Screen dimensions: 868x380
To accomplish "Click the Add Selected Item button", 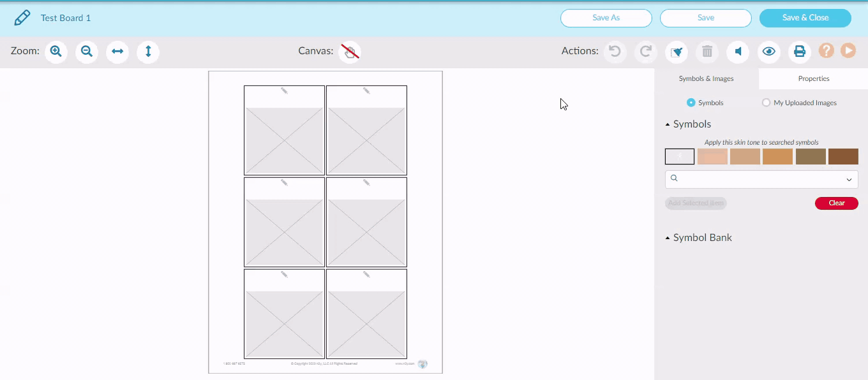I will [696, 203].
